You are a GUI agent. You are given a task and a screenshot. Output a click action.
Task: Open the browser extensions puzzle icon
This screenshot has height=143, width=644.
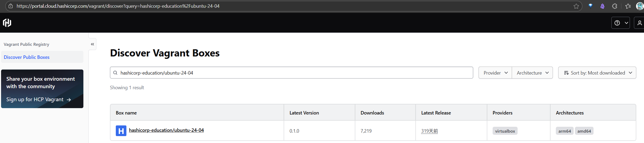pos(615,6)
